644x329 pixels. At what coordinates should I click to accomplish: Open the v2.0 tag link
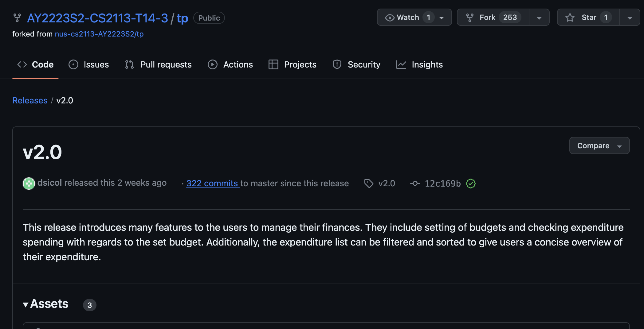click(387, 183)
